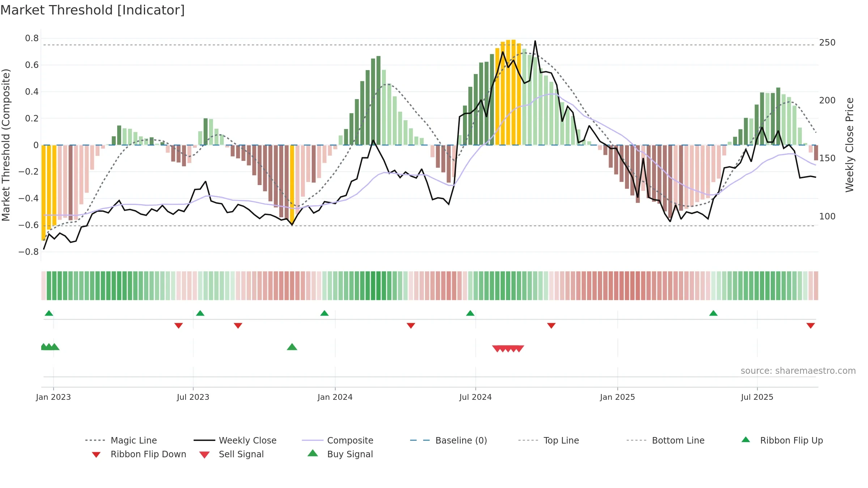Click the Magic Line legend entry
The height and width of the screenshot is (488, 868).
(x=121, y=440)
